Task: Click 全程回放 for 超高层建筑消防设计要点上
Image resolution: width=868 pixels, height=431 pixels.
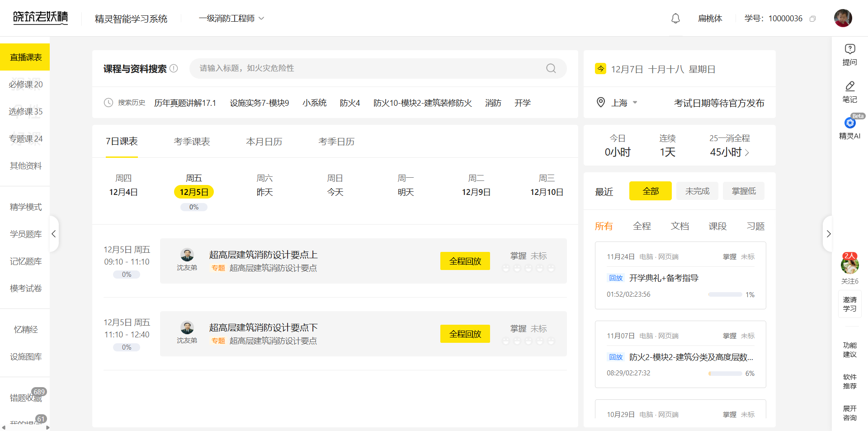Action: 465,261
